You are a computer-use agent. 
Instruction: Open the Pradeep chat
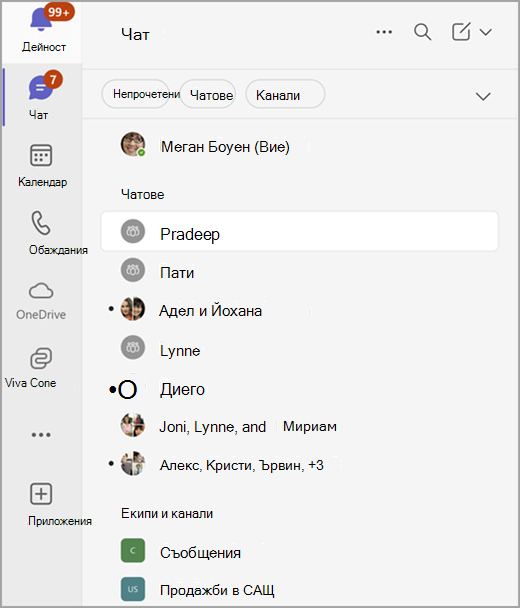tap(299, 231)
